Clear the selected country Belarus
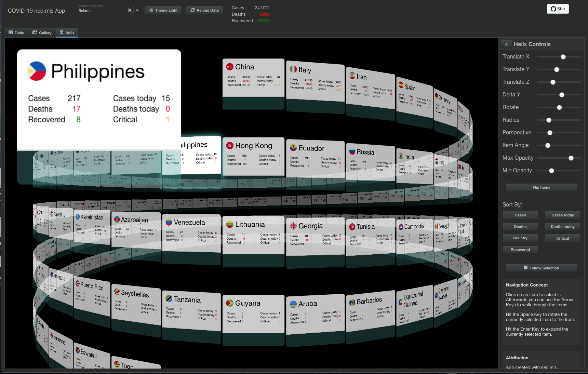Image resolution: width=588 pixels, height=374 pixels. pos(130,10)
